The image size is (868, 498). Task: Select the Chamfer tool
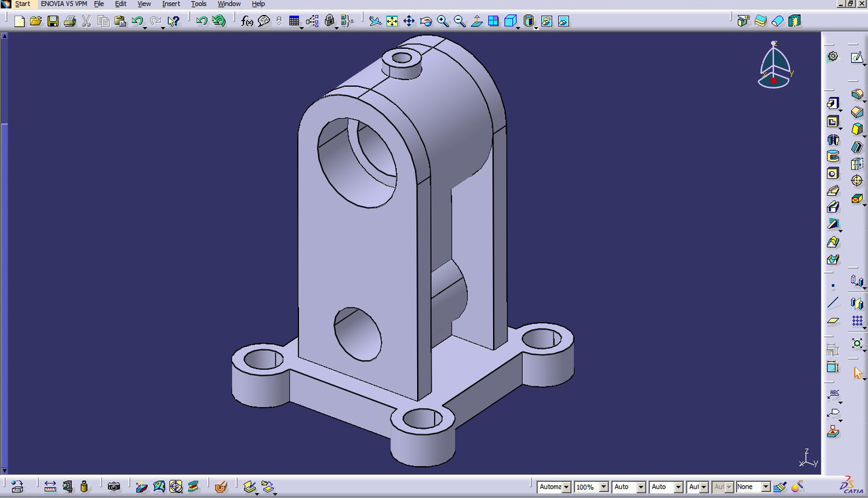(857, 112)
